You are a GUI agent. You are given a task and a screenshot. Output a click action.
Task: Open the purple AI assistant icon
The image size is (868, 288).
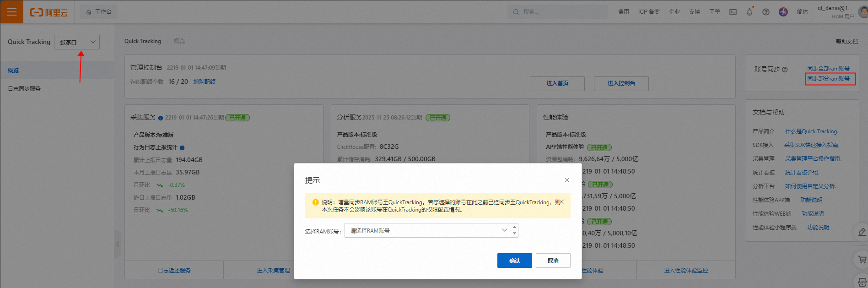click(x=783, y=12)
